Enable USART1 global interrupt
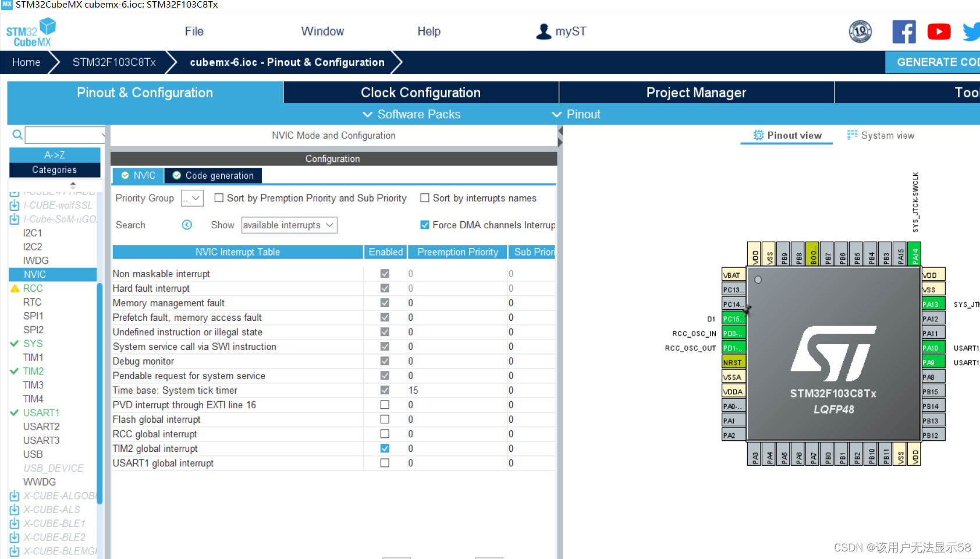 pyautogui.click(x=385, y=463)
